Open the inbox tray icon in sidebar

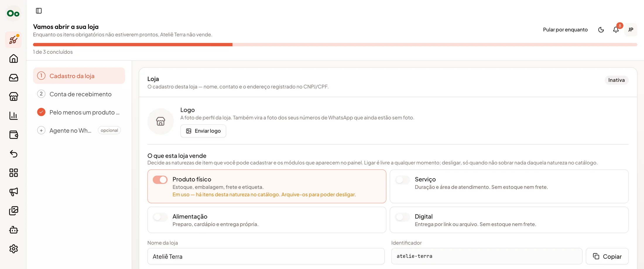click(13, 78)
